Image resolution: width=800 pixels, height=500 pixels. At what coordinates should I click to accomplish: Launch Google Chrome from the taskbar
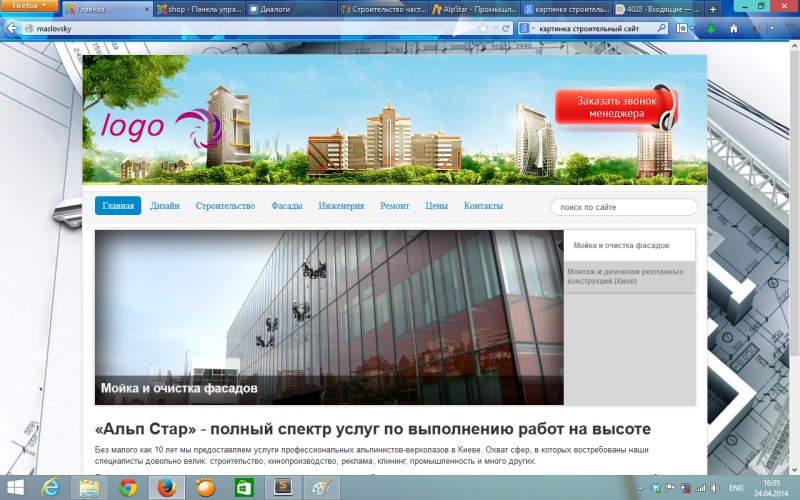[x=128, y=488]
